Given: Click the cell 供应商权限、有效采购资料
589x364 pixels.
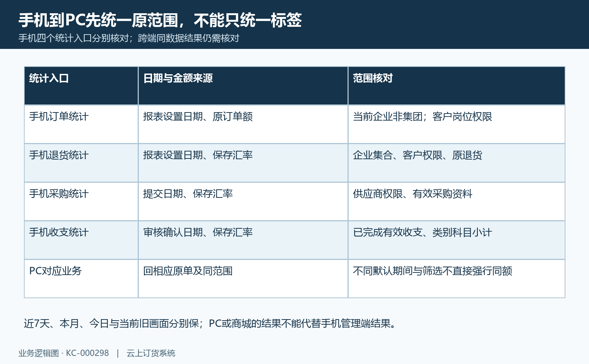Looking at the screenshot, I should click(x=456, y=201).
